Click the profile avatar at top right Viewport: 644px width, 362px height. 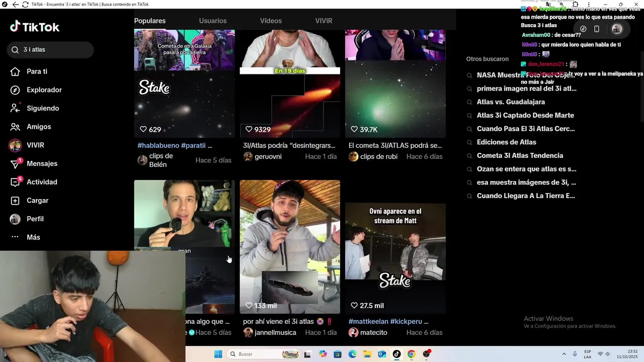pyautogui.click(x=617, y=29)
